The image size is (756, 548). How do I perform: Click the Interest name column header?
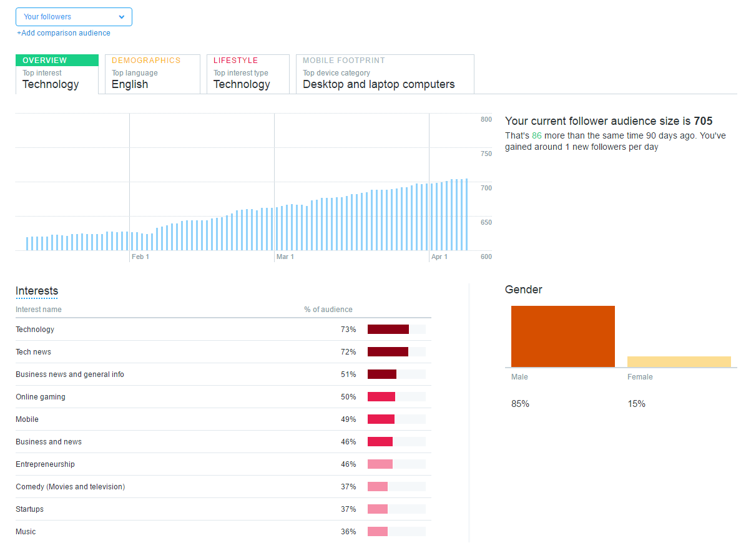[x=39, y=310]
